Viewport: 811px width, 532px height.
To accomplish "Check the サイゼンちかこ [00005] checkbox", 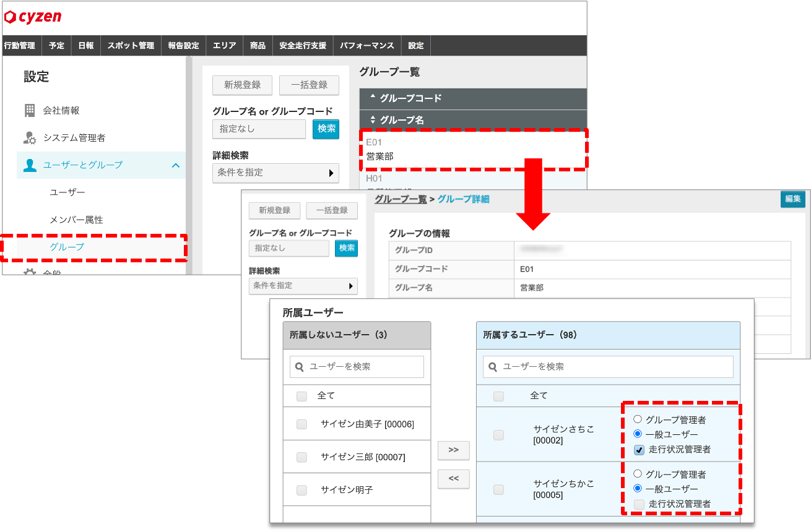I will pos(498,490).
